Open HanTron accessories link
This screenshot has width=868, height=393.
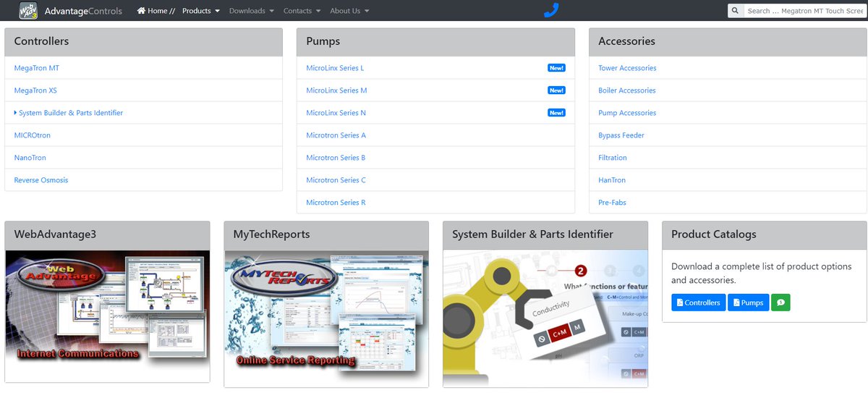[612, 180]
